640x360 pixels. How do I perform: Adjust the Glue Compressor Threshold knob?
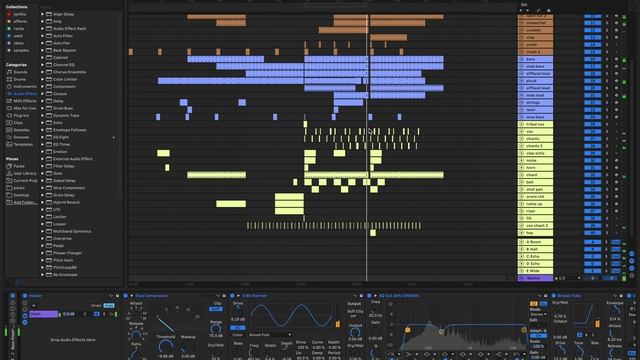[x=166, y=347]
